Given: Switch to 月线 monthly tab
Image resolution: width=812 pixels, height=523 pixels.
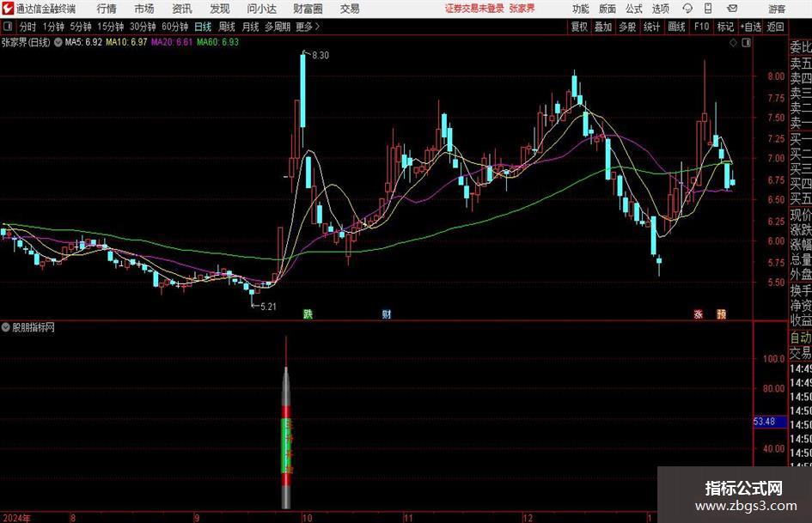Looking at the screenshot, I should [x=251, y=27].
